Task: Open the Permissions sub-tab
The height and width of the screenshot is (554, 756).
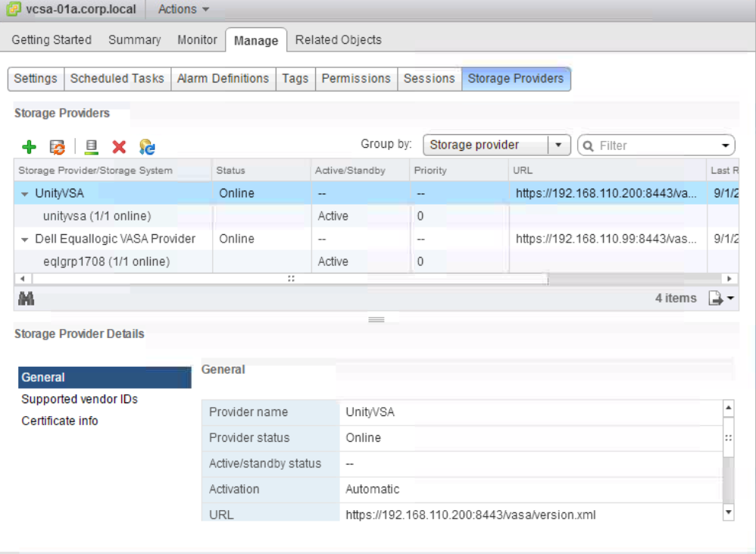Action: coord(356,78)
